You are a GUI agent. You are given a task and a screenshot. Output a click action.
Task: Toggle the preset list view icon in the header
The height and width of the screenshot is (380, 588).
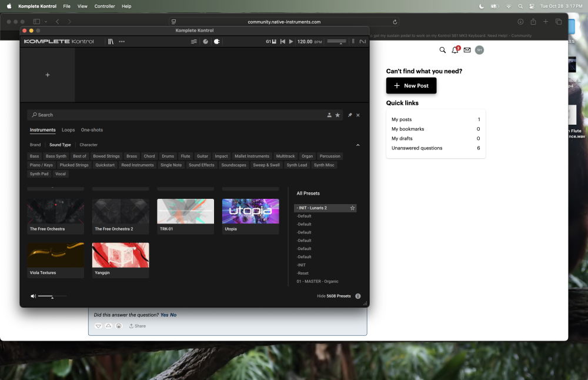[194, 42]
